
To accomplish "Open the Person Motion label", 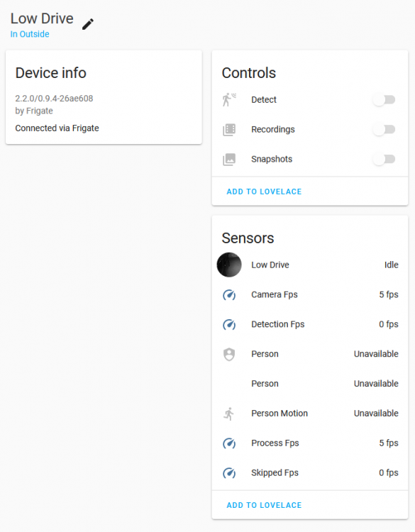I will point(280,414).
